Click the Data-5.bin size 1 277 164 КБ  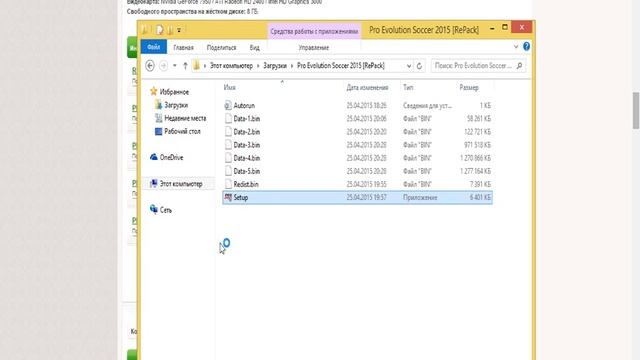coord(476,171)
